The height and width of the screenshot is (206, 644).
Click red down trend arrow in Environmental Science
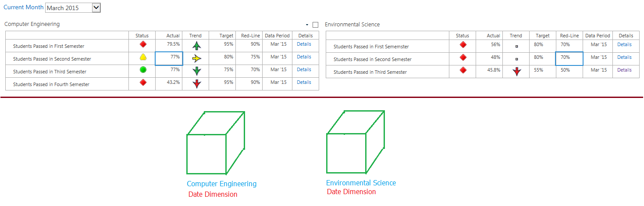pos(517,72)
